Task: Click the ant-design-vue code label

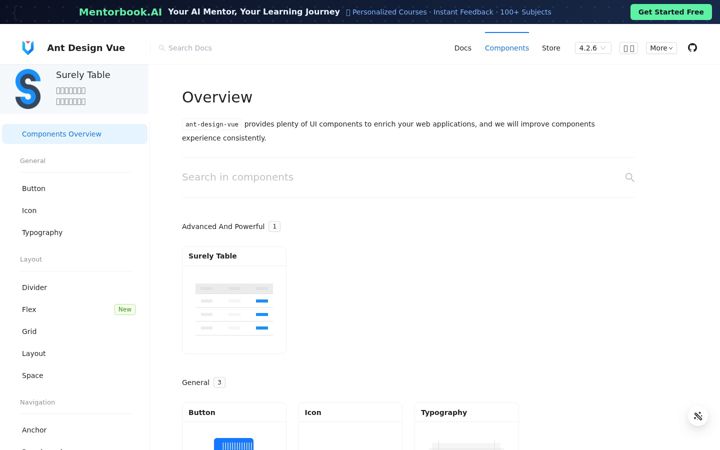Action: pyautogui.click(x=212, y=124)
